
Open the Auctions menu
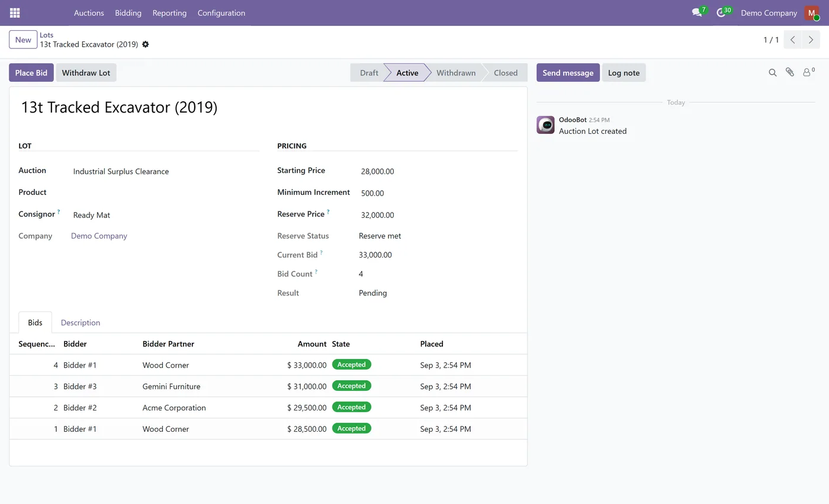[89, 12]
